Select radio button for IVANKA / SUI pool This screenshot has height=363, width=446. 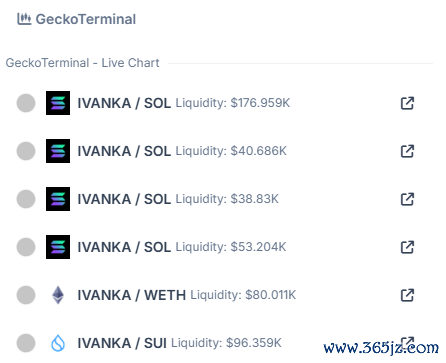coord(26,343)
